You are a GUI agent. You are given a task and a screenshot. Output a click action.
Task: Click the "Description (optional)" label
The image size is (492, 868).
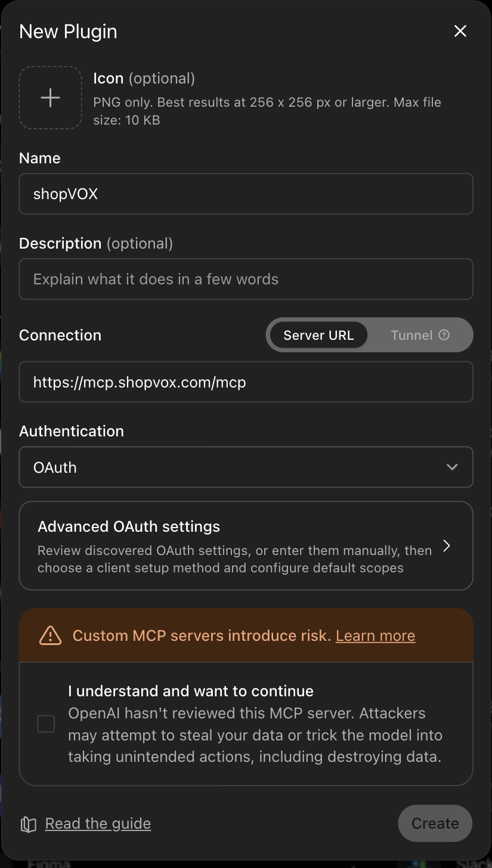pyautogui.click(x=96, y=243)
